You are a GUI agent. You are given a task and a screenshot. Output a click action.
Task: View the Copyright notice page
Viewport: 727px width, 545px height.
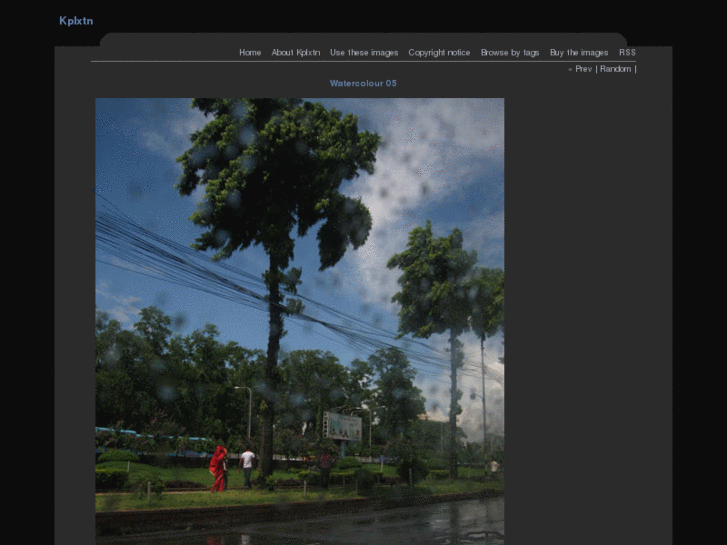pos(439,53)
